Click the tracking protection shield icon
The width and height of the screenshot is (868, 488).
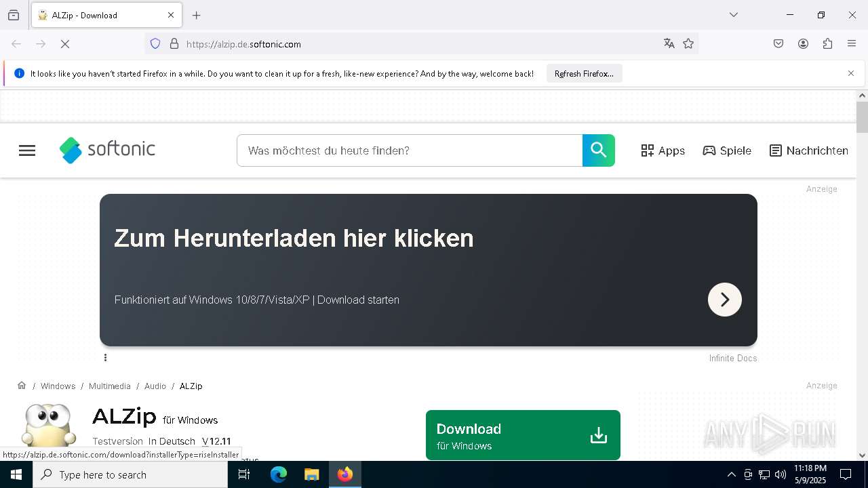(x=155, y=44)
